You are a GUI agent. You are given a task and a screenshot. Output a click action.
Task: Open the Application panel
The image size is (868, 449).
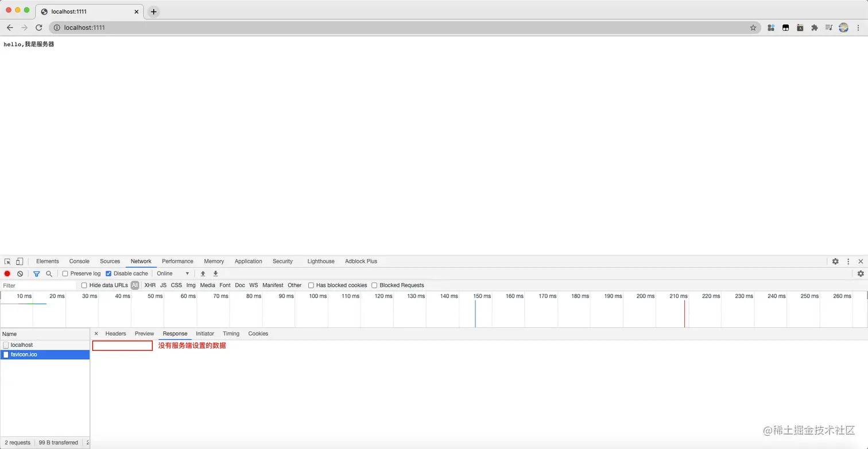point(248,261)
